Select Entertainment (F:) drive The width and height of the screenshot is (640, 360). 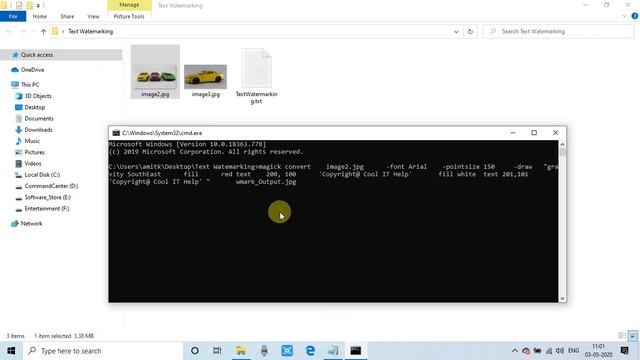tap(47, 209)
